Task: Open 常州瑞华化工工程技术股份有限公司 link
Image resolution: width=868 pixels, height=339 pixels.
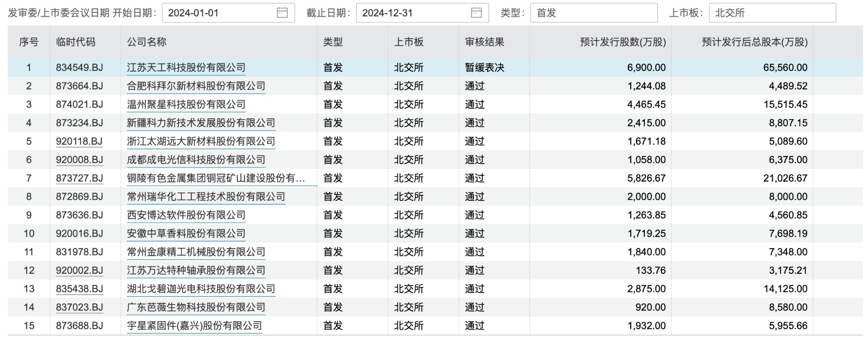Action: point(206,197)
